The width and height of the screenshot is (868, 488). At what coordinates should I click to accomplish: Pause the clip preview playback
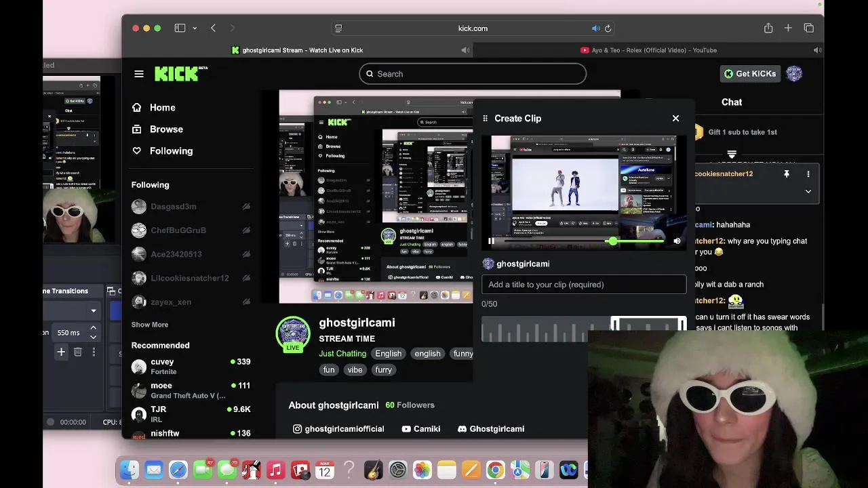click(492, 241)
